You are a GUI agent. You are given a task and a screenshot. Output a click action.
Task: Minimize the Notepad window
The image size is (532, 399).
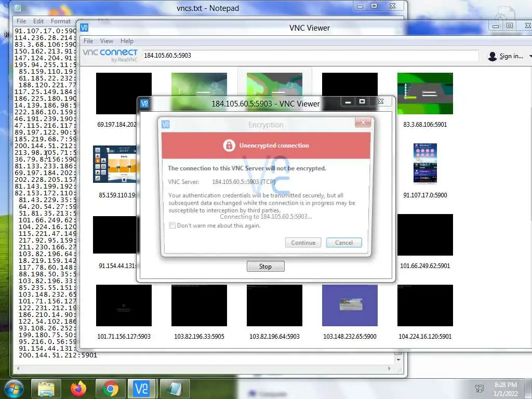[360, 6]
